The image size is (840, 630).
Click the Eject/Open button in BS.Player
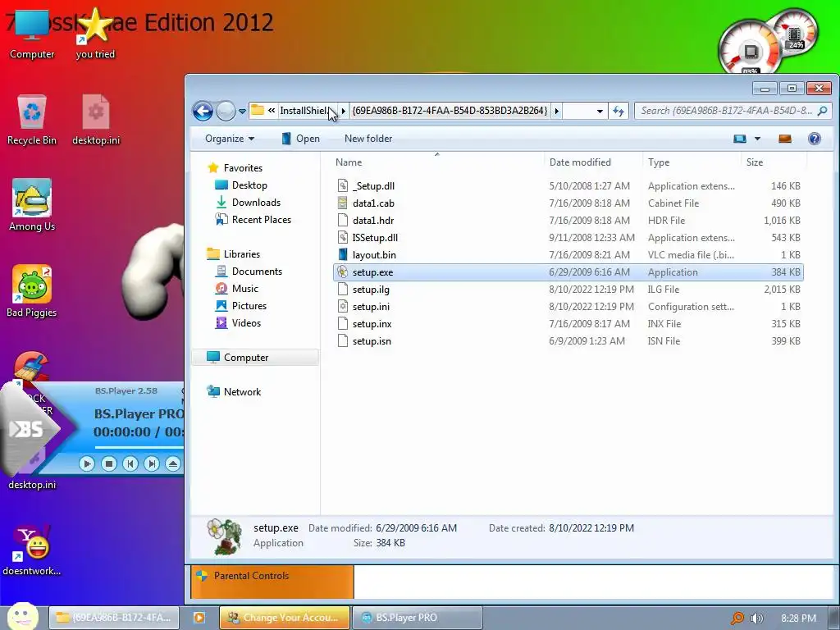172,463
